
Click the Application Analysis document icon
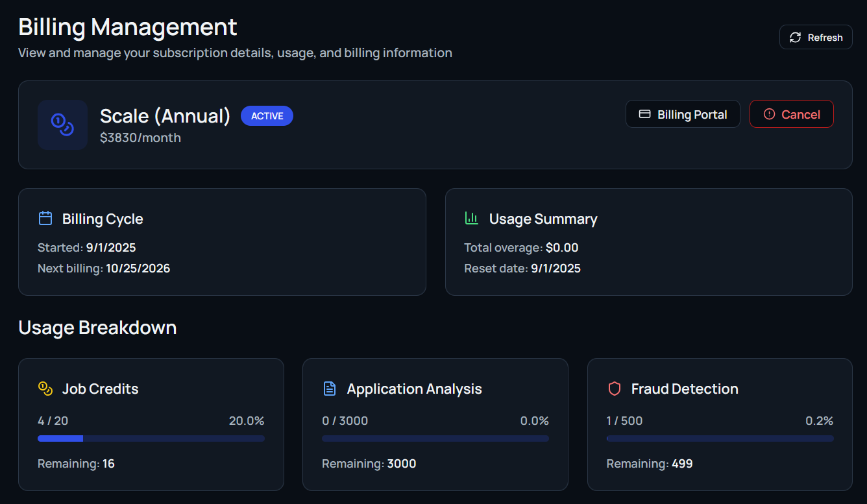(x=330, y=389)
